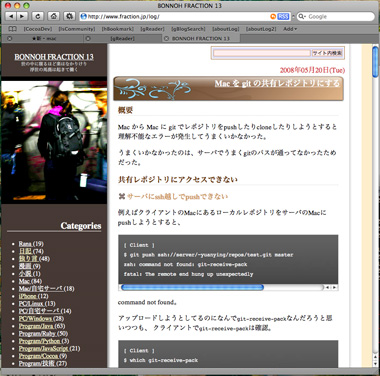Open the home page via house icon
380x376 pixels.
[x=54, y=16]
